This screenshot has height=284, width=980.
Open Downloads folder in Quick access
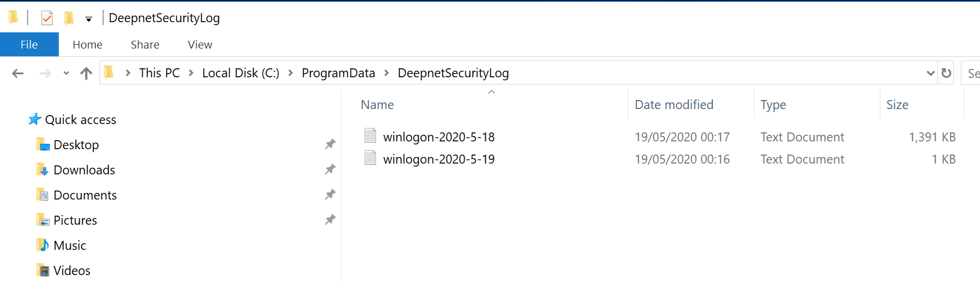[84, 170]
